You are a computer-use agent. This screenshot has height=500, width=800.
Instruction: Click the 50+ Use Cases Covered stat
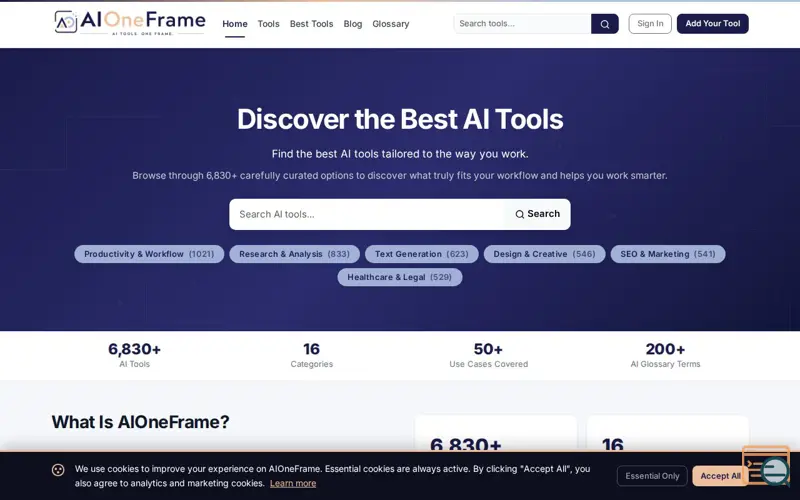coord(488,355)
